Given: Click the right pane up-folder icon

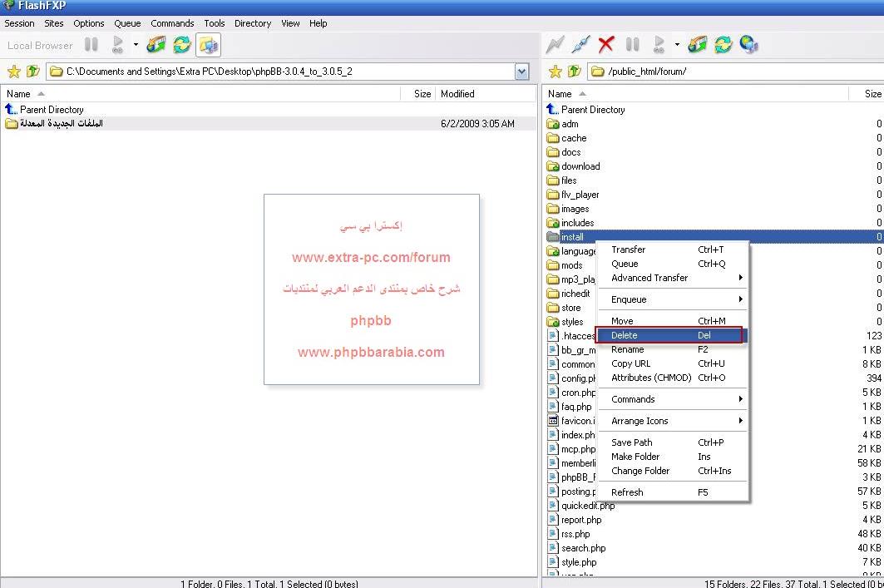Looking at the screenshot, I should (575, 71).
